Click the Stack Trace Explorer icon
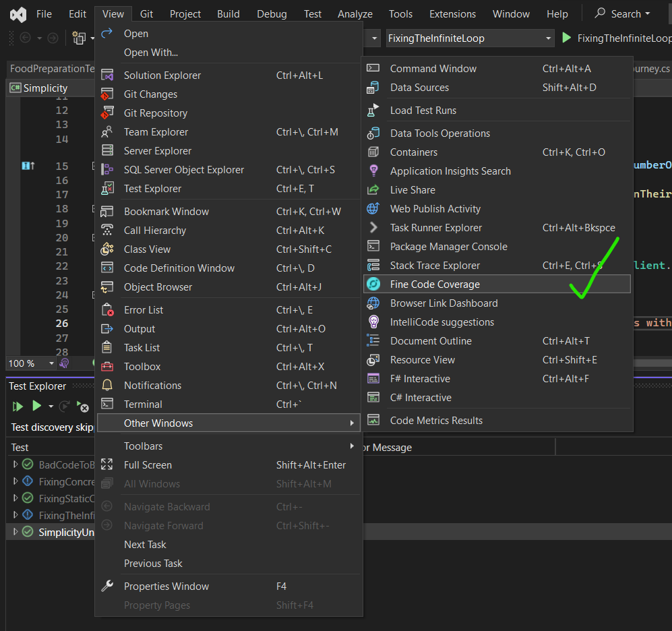The image size is (672, 631). pos(373,266)
